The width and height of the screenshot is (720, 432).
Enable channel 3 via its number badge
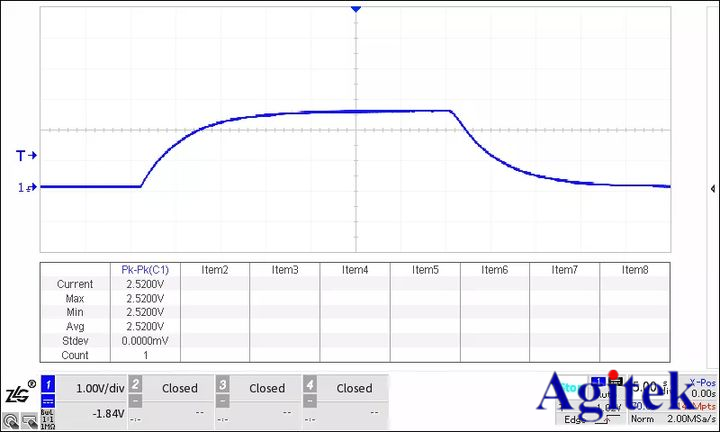[224, 384]
